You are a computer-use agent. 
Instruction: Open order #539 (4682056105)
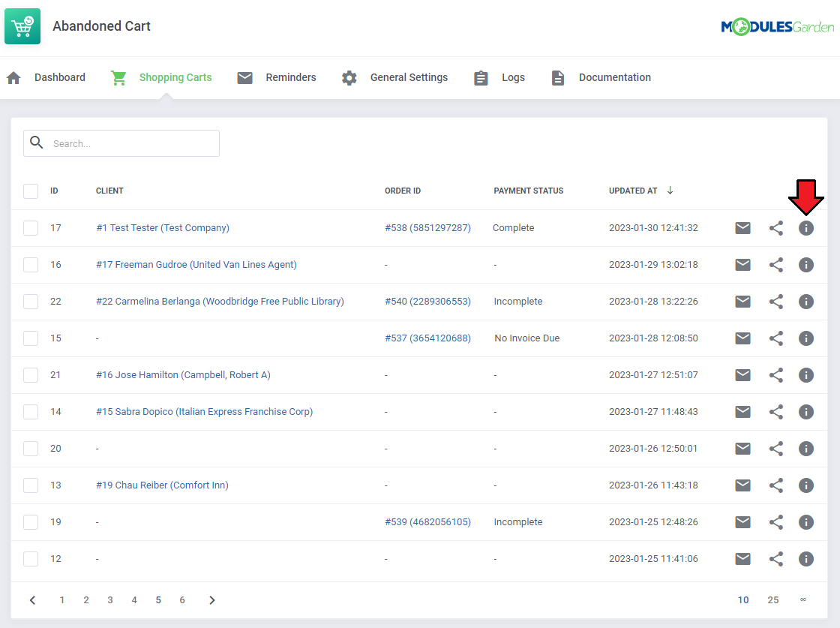[x=427, y=522]
